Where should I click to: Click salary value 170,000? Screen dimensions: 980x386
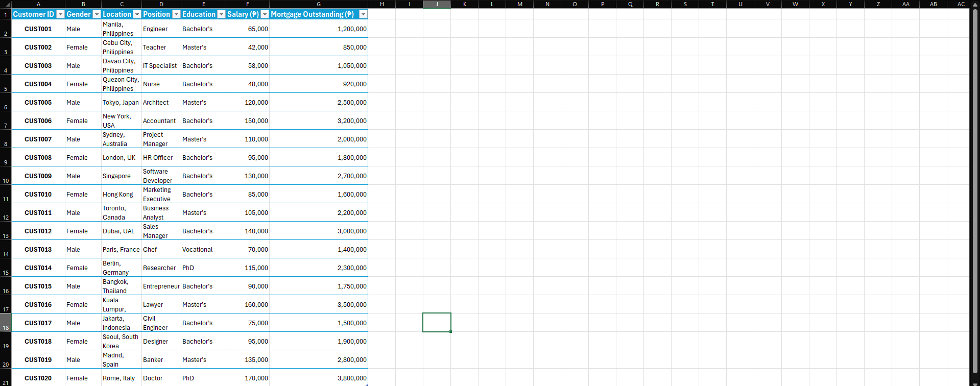point(248,378)
